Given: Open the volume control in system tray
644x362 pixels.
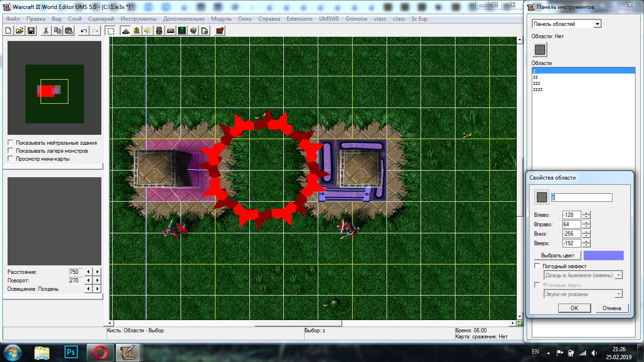Looking at the screenshot, I should pyautogui.click(x=594, y=353).
